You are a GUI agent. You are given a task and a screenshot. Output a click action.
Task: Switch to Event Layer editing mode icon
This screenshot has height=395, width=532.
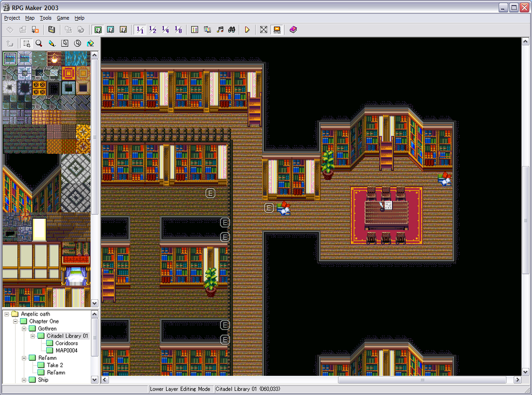[x=123, y=30]
